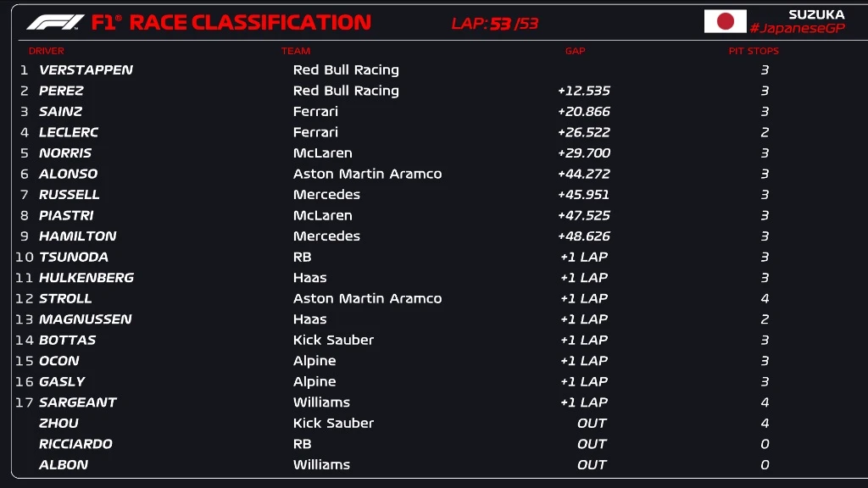
Task: Click the Japan flag icon
Action: click(725, 21)
